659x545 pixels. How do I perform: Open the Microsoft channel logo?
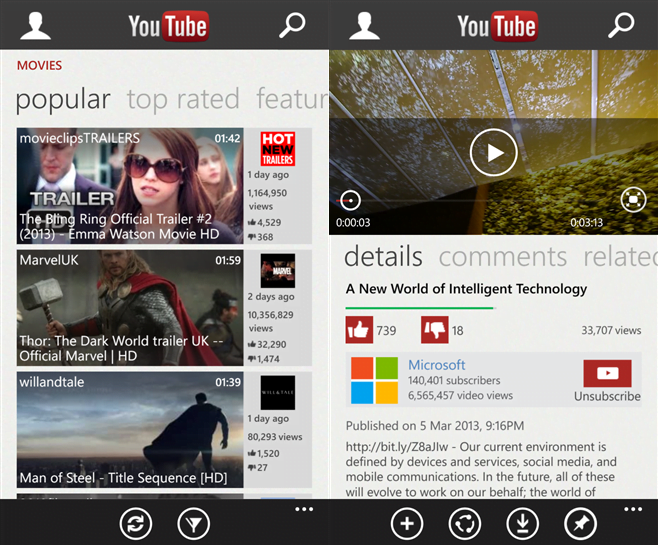click(x=374, y=380)
